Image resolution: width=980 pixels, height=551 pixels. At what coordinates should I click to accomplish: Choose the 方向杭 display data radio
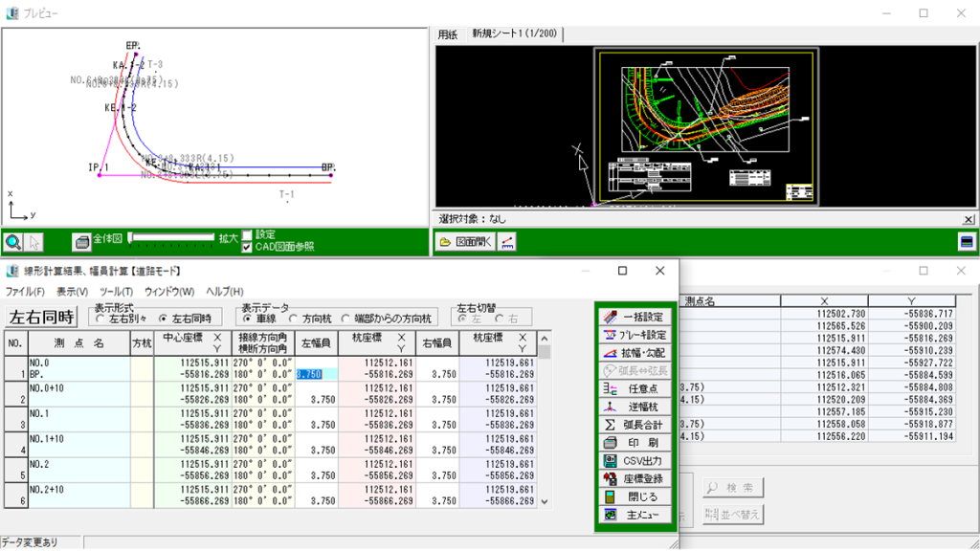coord(295,319)
